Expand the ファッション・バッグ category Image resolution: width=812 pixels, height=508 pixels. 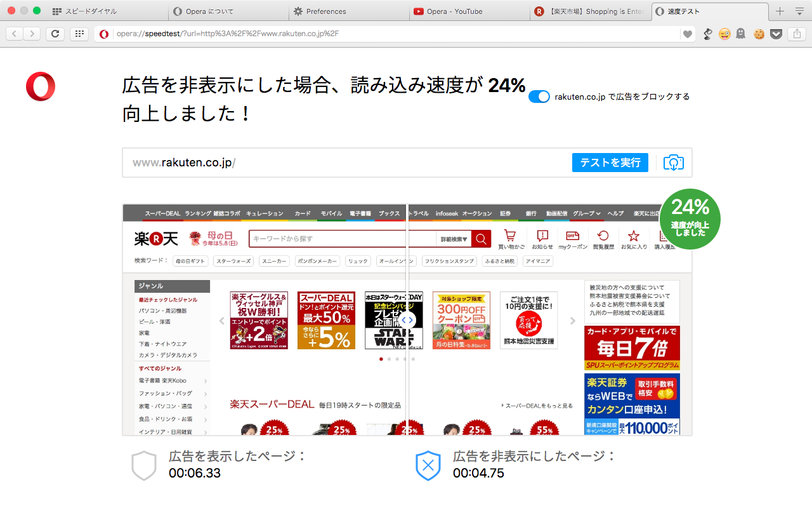(x=173, y=394)
